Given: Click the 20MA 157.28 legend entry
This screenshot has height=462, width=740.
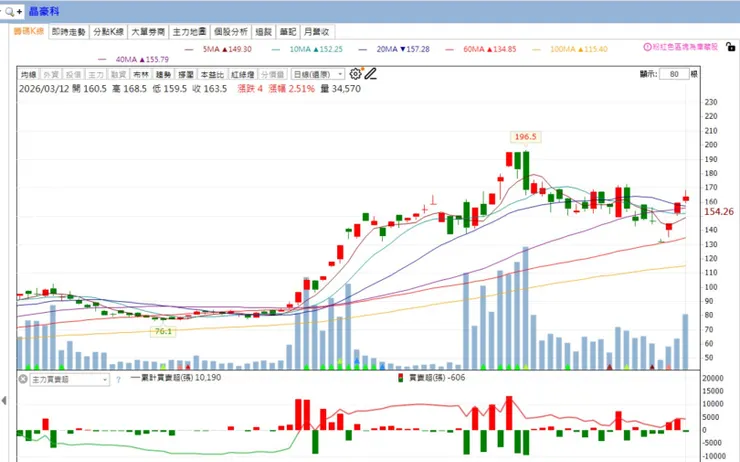Looking at the screenshot, I should tap(395, 49).
